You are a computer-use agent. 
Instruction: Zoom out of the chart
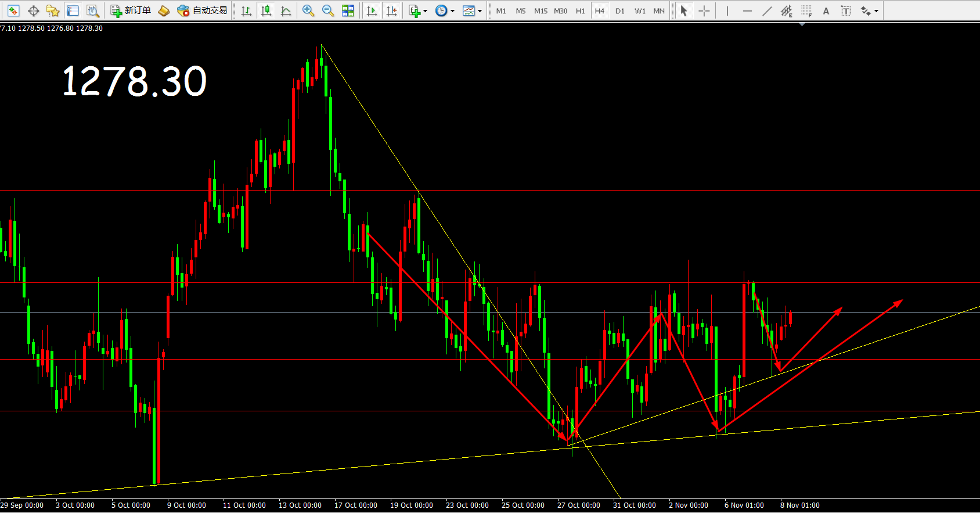[x=328, y=10]
